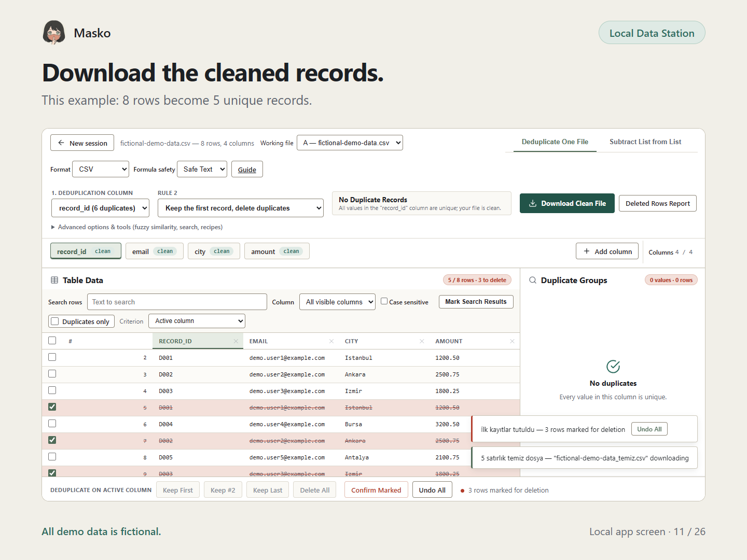Switch to Subtract List from List tab
Screen dimensions: 747x560
(x=645, y=142)
